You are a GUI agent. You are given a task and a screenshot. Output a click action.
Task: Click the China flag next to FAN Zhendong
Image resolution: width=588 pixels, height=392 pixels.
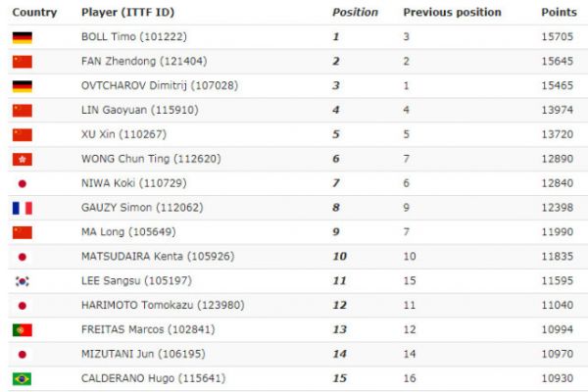(x=23, y=62)
